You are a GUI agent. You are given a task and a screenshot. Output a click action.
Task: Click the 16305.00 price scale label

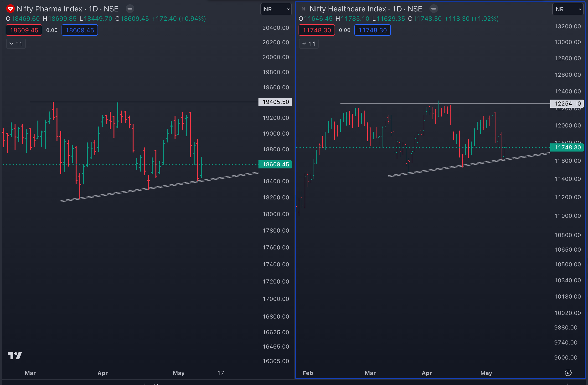pyautogui.click(x=276, y=361)
